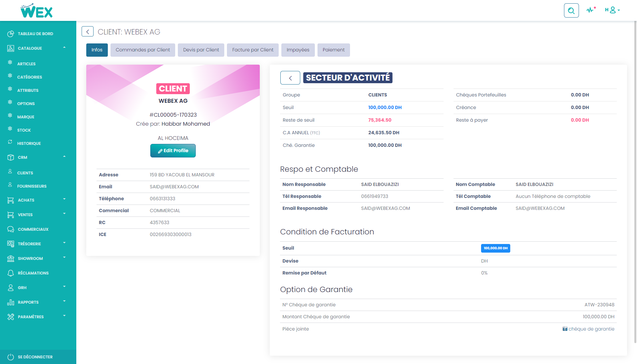Image resolution: width=637 pixels, height=364 pixels.
Task: Click the email SAID@WEBEXAG.COM in address card
Action: (174, 187)
